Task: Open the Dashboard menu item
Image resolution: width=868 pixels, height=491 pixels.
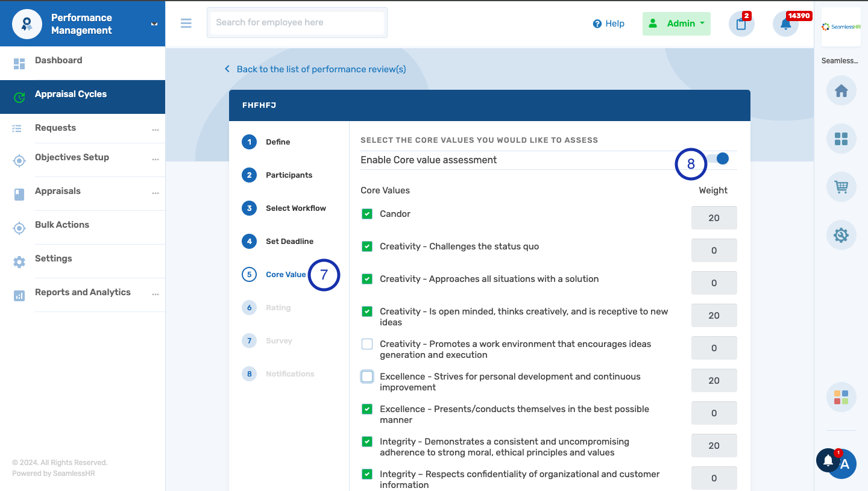Action: (x=83, y=63)
